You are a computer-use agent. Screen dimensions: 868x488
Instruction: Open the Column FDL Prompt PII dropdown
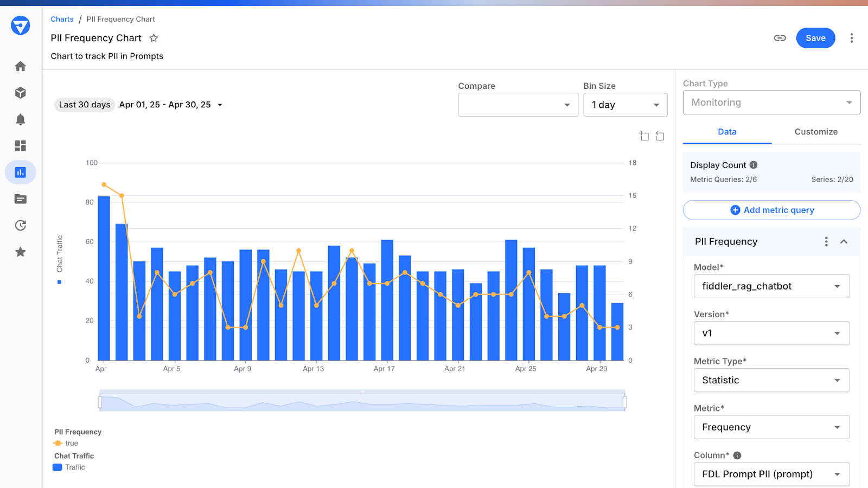coord(771,474)
